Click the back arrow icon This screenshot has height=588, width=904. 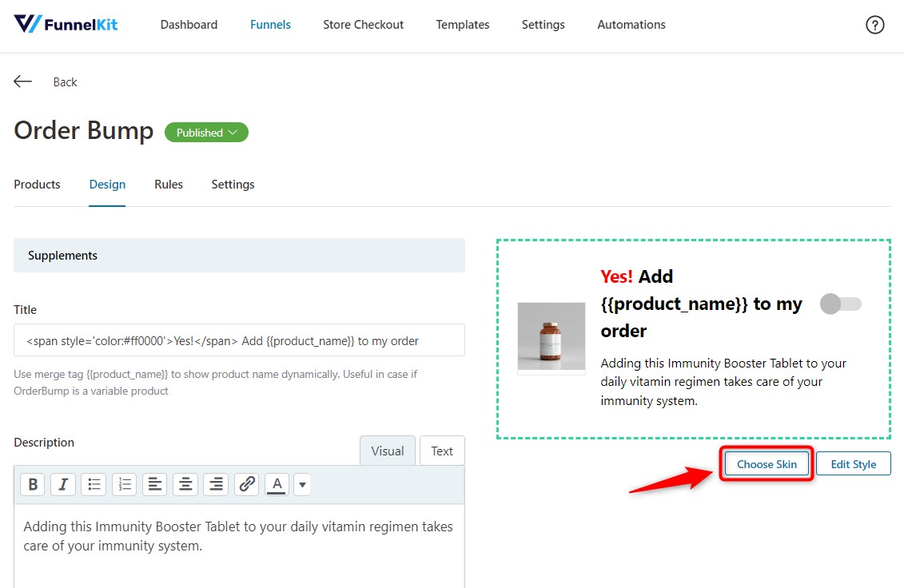(x=22, y=81)
